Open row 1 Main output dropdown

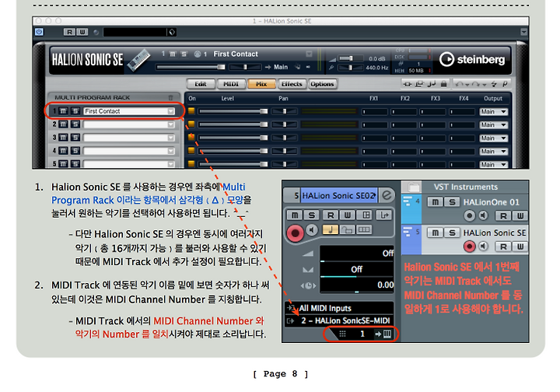493,112
